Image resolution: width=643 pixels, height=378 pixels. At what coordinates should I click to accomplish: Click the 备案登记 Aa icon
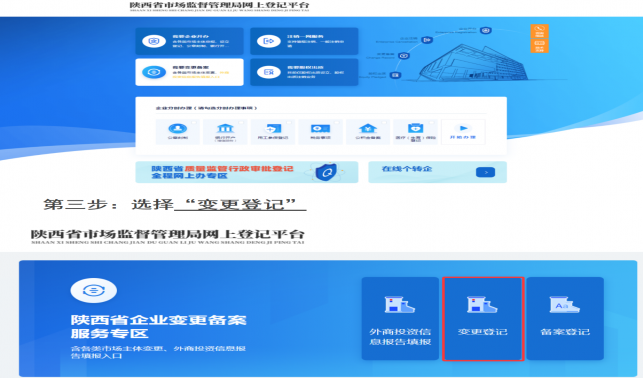565,305
